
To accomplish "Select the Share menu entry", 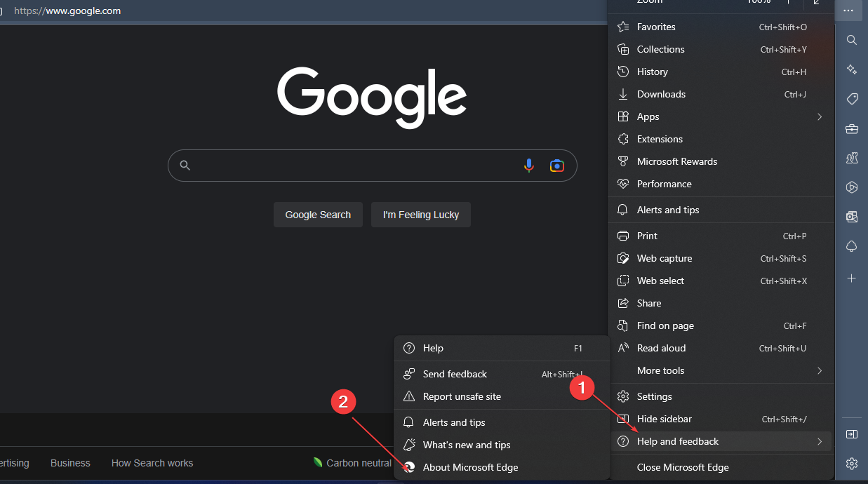I will click(721, 303).
